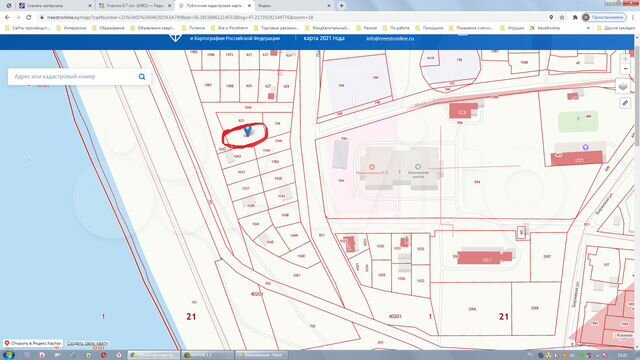The image size is (640, 360).
Task: Select the clinic marker on the map
Action: tap(372, 167)
